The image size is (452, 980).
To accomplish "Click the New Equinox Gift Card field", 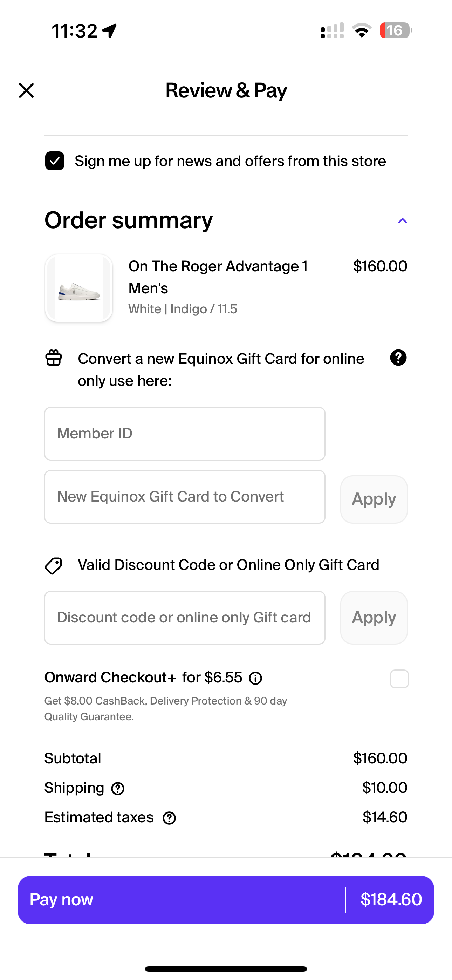I will [x=185, y=497].
